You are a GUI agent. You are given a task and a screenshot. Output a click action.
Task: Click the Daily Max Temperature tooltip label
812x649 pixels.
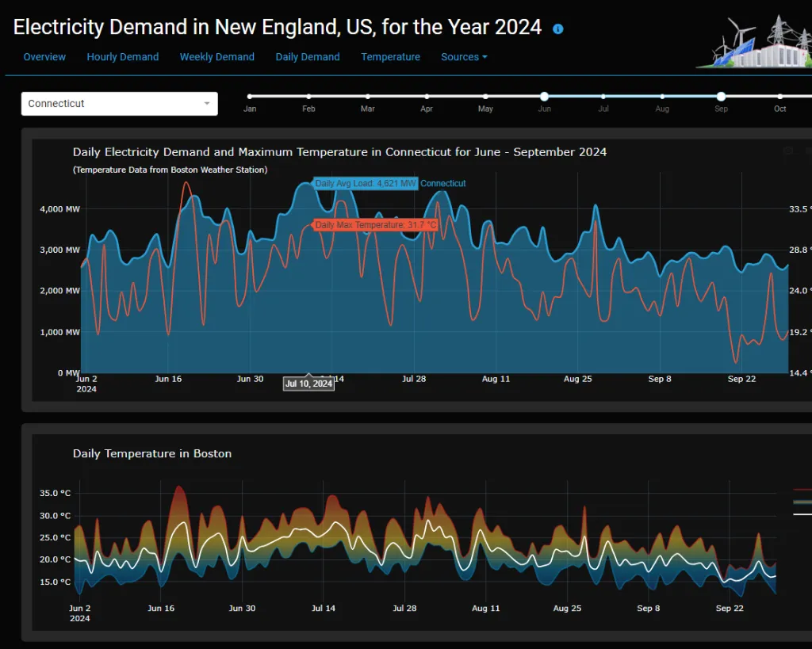(376, 225)
